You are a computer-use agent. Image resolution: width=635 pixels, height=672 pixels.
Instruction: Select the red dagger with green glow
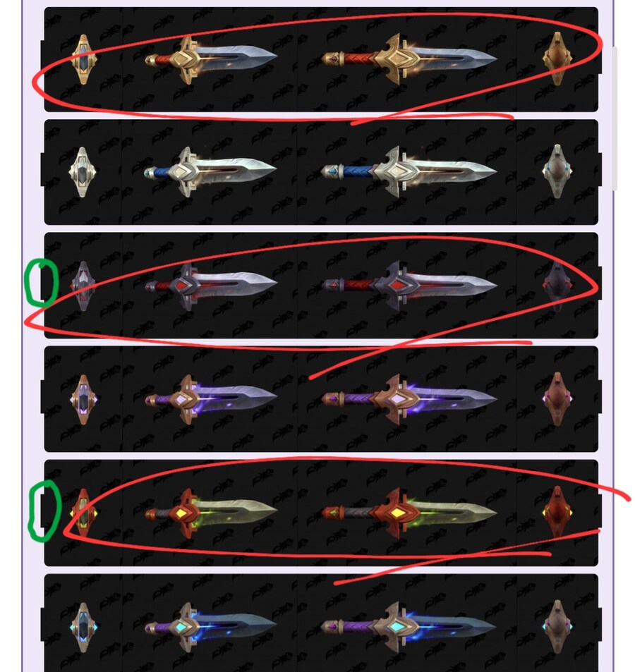click(211, 513)
